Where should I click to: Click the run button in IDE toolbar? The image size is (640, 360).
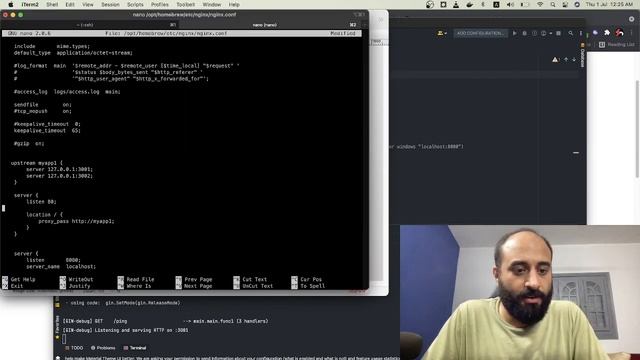pos(514,33)
